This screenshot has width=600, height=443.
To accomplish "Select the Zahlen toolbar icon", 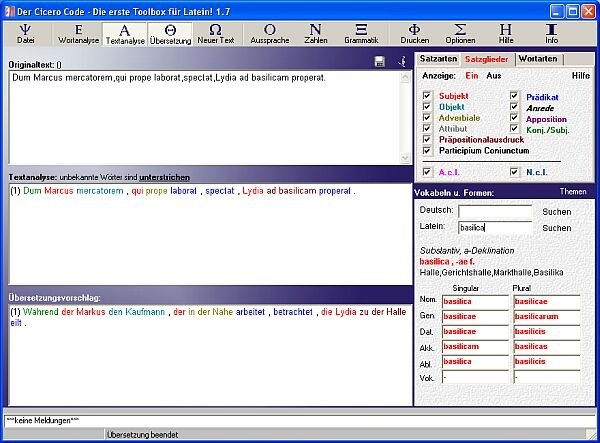I will (x=315, y=34).
